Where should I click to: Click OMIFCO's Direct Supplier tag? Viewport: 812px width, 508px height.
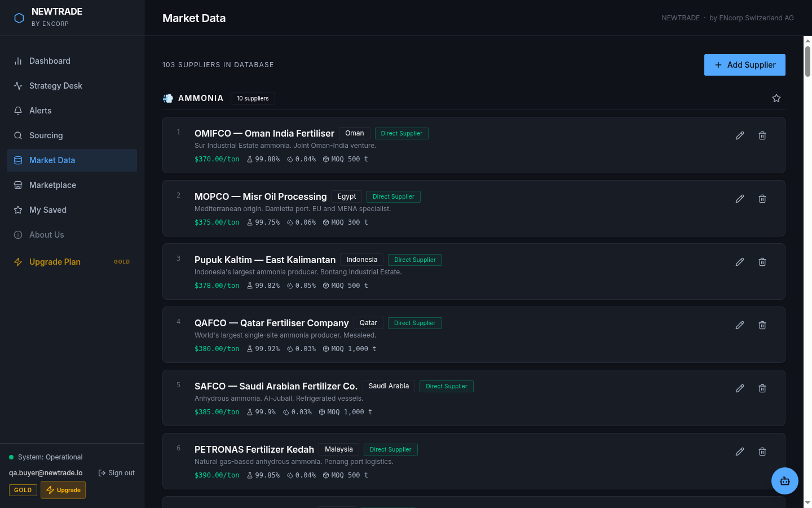click(401, 133)
